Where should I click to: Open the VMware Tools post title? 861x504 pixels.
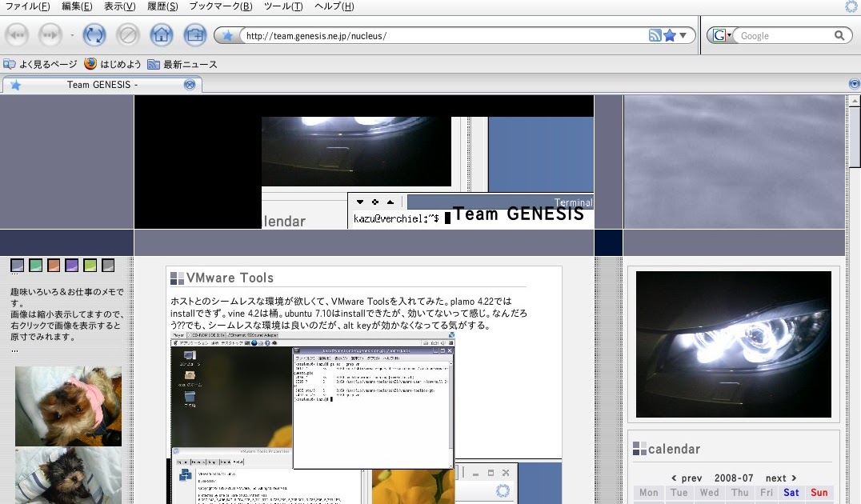(x=230, y=278)
